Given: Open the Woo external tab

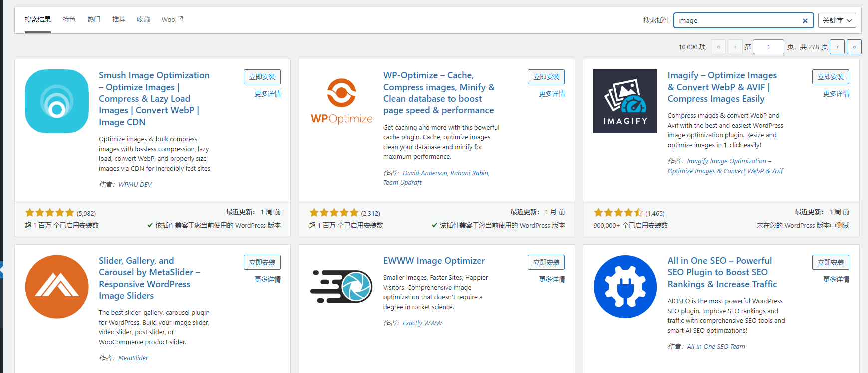Looking at the screenshot, I should click(x=172, y=19).
